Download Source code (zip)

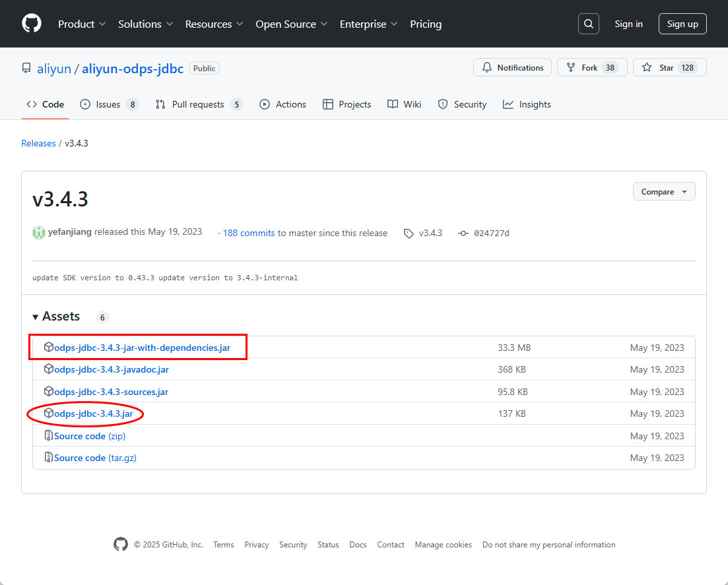pos(90,436)
